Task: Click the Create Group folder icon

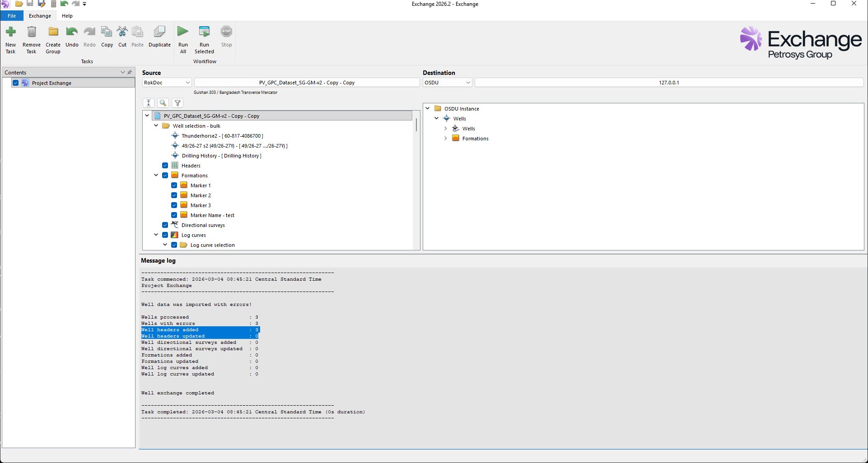Action: click(53, 32)
